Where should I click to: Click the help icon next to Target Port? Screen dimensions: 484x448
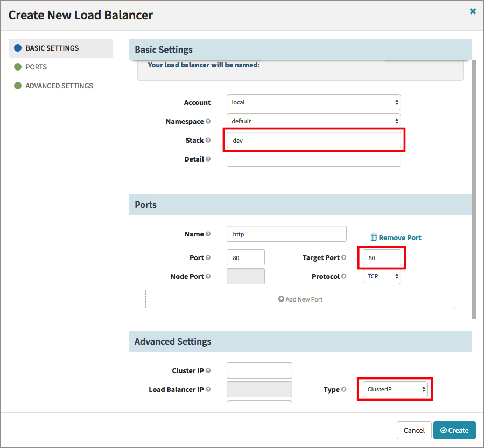coord(344,258)
